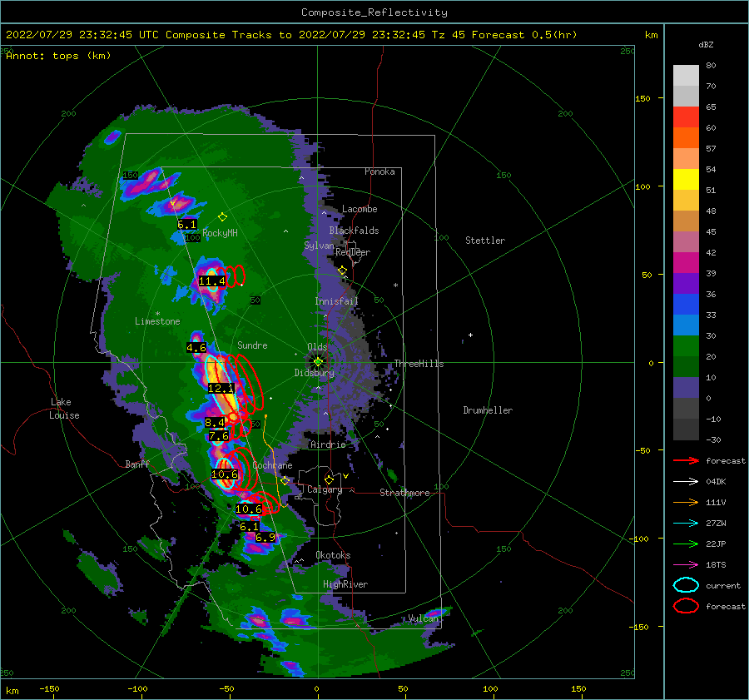Viewport: 749px width, 700px height.
Task: Click the radar center marker near Olds
Action: [x=318, y=362]
